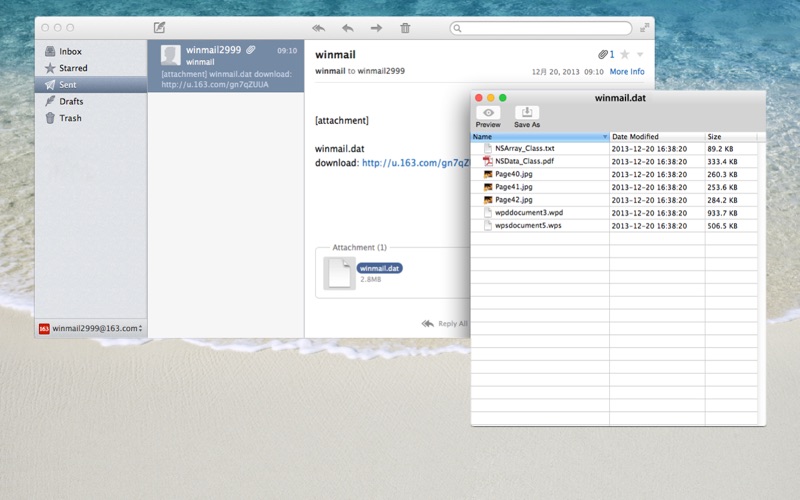Select the NSArray_Class.txt file row
The height and width of the screenshot is (500, 800).
(614, 148)
